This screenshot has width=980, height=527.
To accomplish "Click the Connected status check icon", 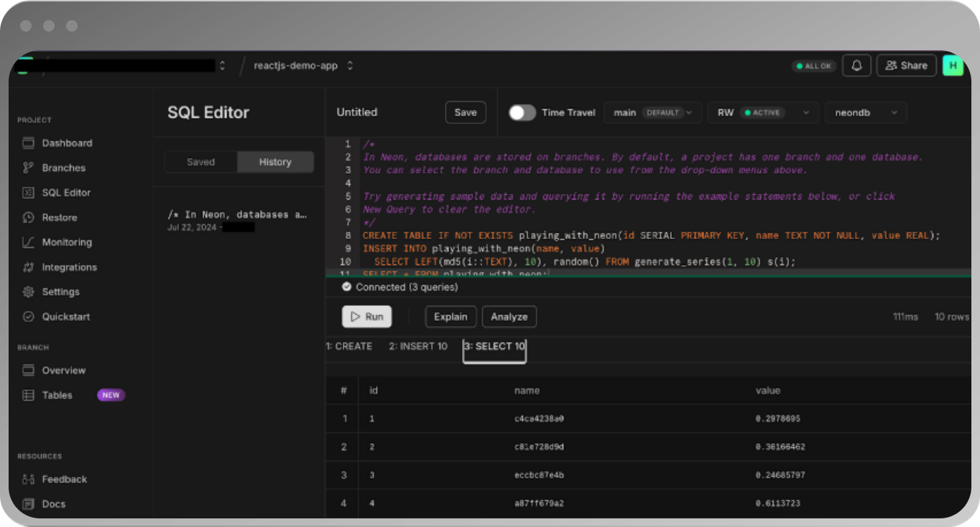I will pyautogui.click(x=347, y=287).
